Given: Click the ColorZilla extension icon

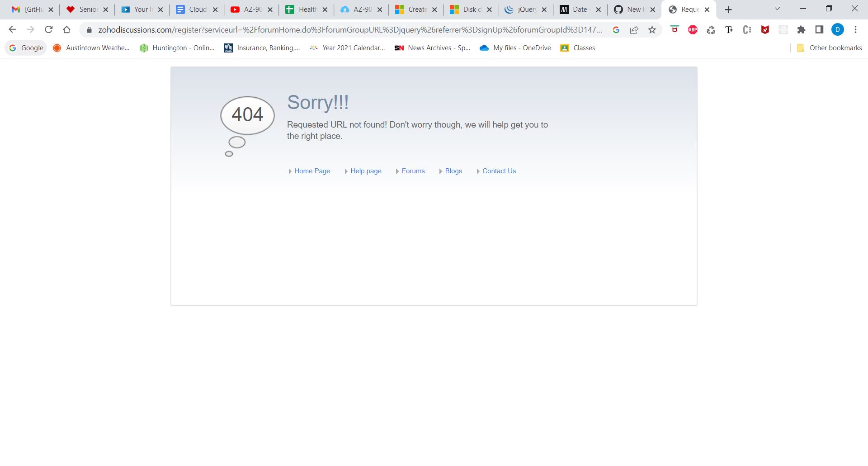Looking at the screenshot, I should pos(747,29).
